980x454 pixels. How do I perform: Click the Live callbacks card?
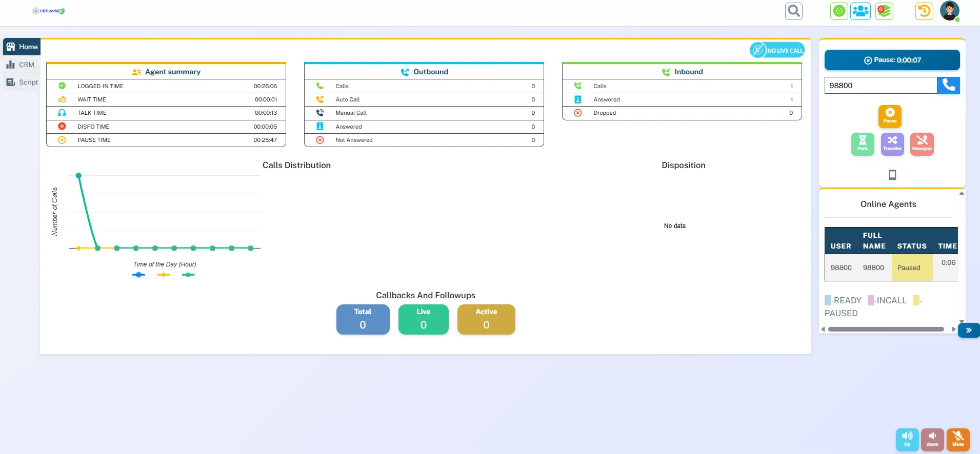pyautogui.click(x=423, y=319)
